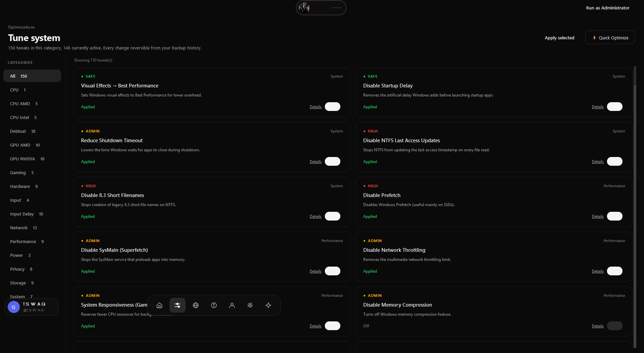Toggle Reduce Shutdown Timeout switch
Image resolution: width=644 pixels, height=353 pixels.
point(333,161)
